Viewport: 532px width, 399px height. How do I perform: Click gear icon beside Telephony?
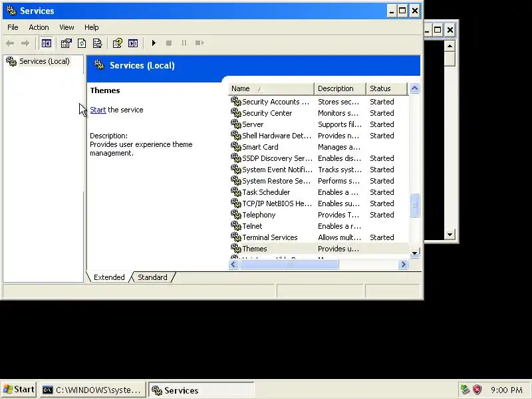(236, 214)
